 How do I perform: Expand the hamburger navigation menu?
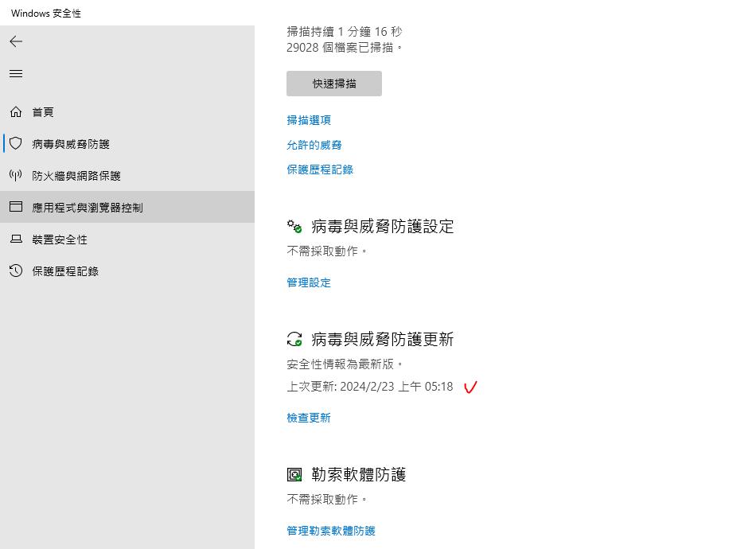[16, 73]
